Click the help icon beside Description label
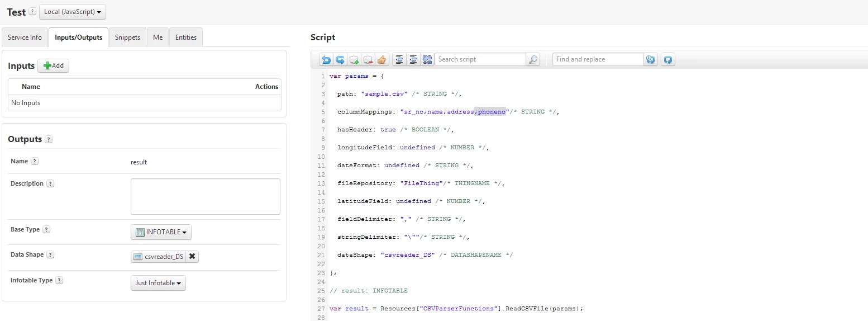Image resolution: width=868 pixels, height=321 pixels. [x=50, y=183]
